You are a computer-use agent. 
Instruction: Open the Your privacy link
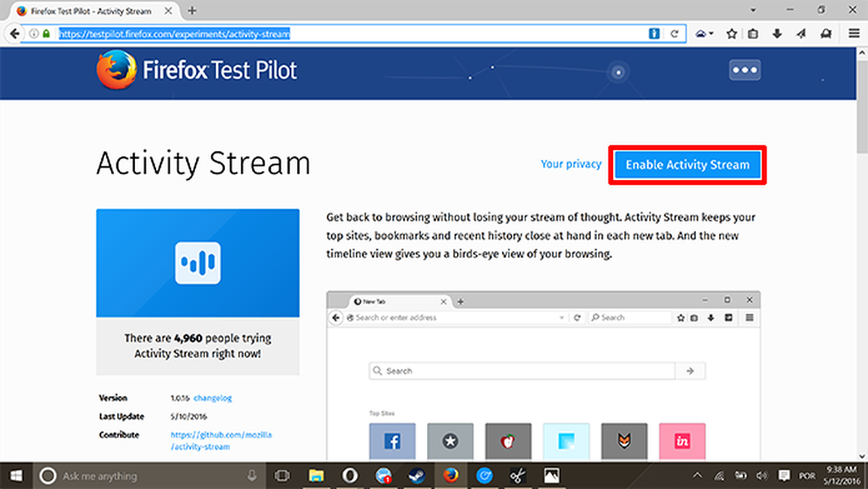click(571, 164)
